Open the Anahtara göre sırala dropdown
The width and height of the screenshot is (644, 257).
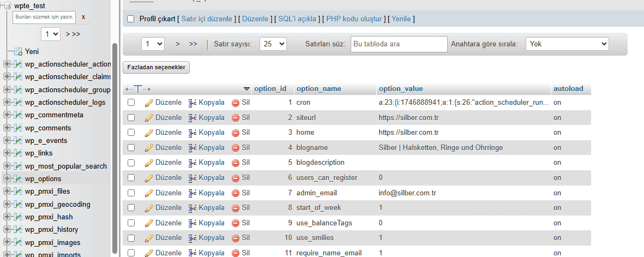coord(567,44)
